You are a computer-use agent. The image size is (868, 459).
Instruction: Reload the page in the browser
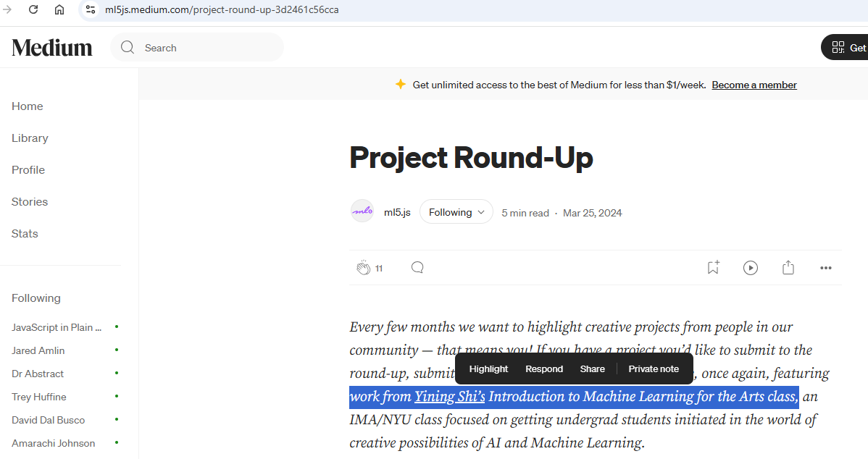point(33,9)
